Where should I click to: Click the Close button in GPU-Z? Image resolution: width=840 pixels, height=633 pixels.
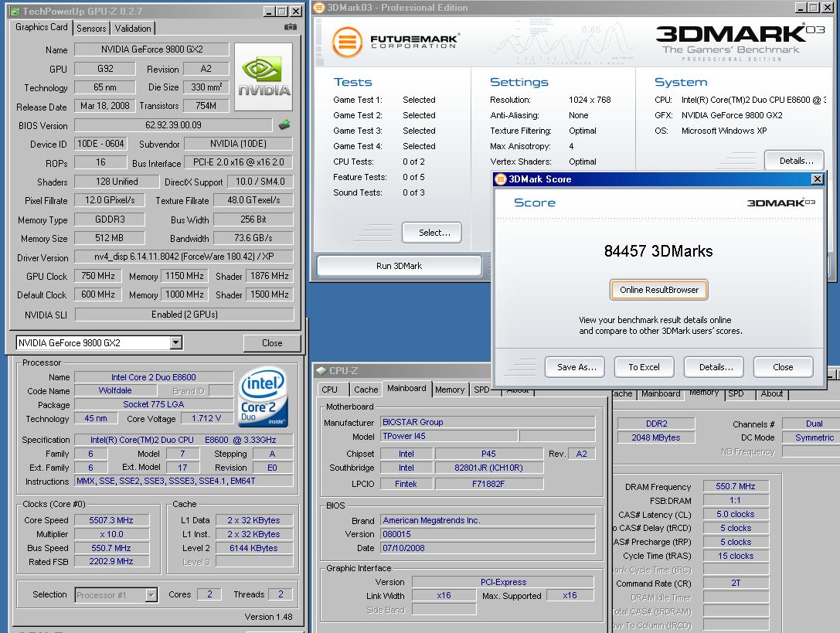tap(271, 343)
